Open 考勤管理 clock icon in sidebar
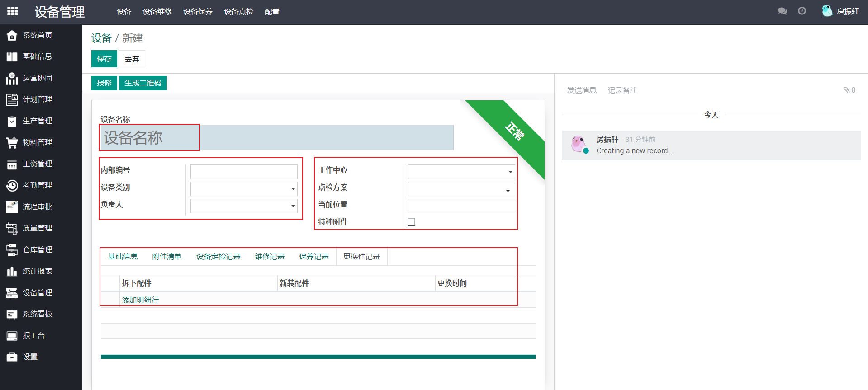This screenshot has width=868, height=390. tap(12, 185)
